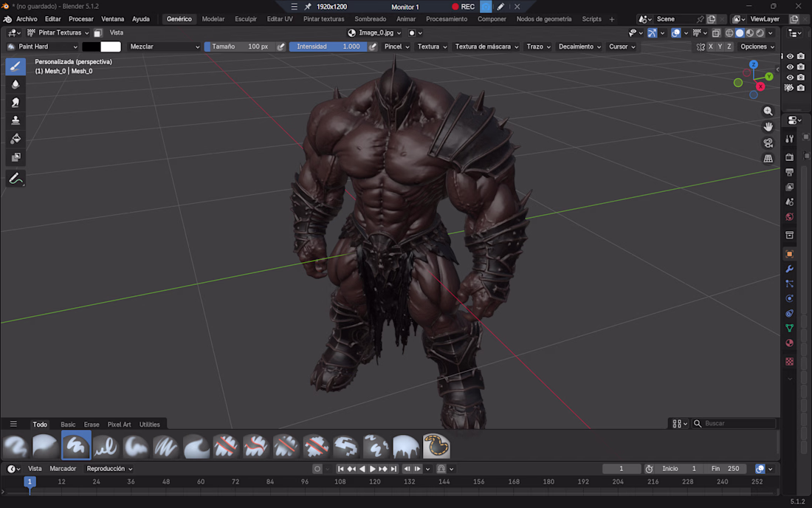
Task: Open the Decaimiento dropdown
Action: click(579, 47)
